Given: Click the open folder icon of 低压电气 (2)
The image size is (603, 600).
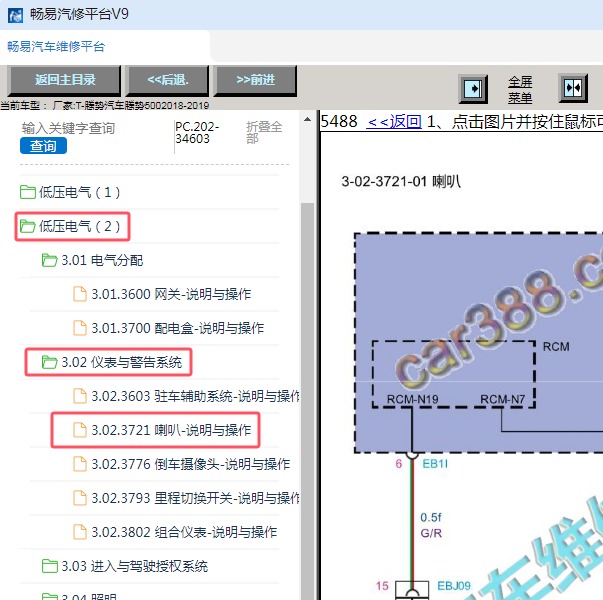Looking at the screenshot, I should [x=28, y=226].
